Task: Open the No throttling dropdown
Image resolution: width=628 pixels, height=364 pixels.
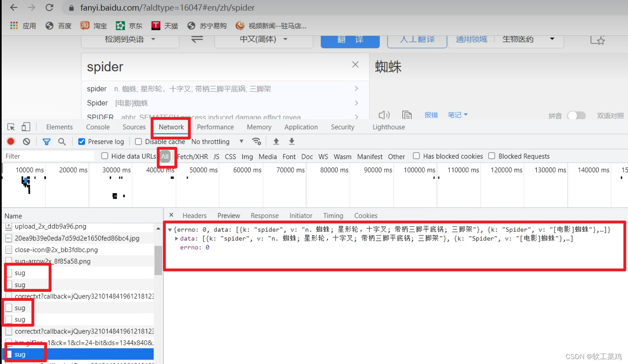Action: pyautogui.click(x=218, y=142)
